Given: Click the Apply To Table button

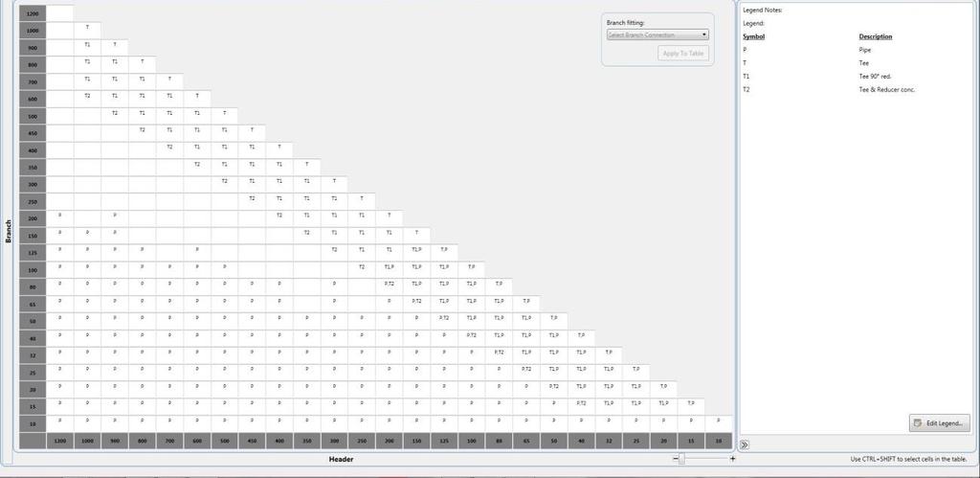Looking at the screenshot, I should click(x=683, y=54).
